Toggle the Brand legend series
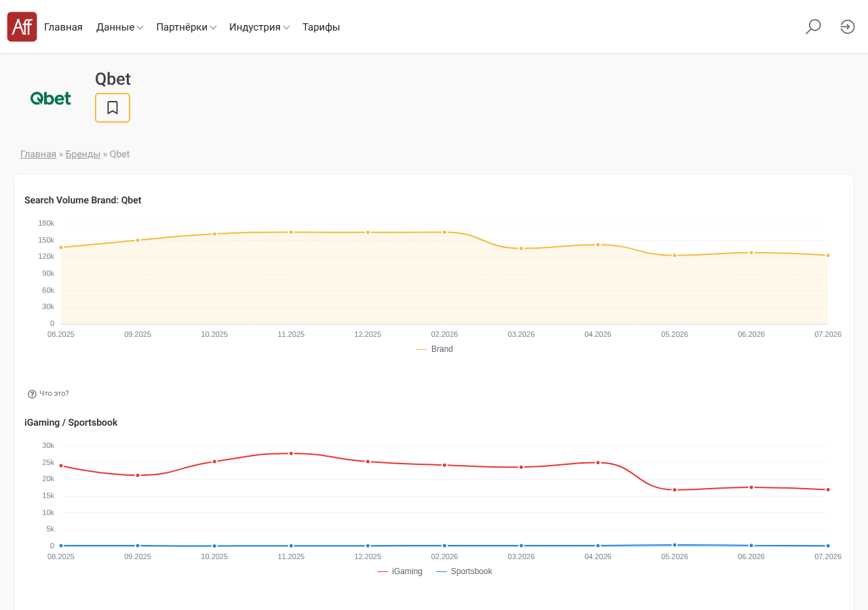The image size is (868, 610). (x=435, y=349)
